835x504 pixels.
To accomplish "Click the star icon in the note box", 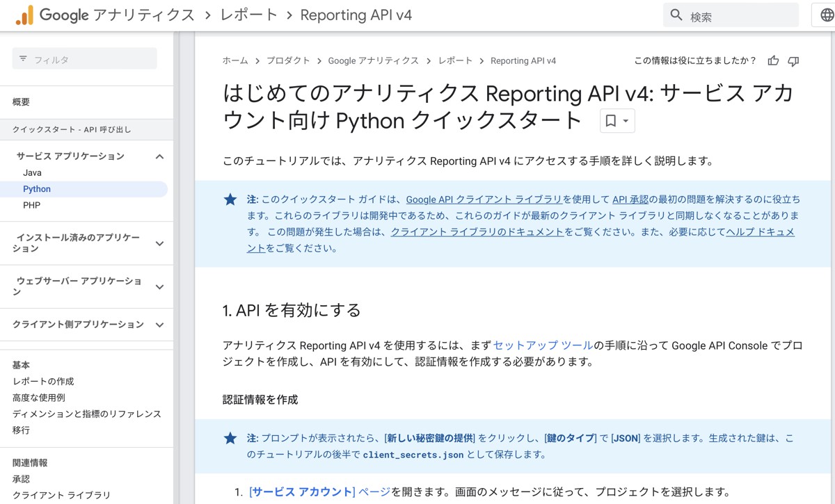I will [x=230, y=199].
